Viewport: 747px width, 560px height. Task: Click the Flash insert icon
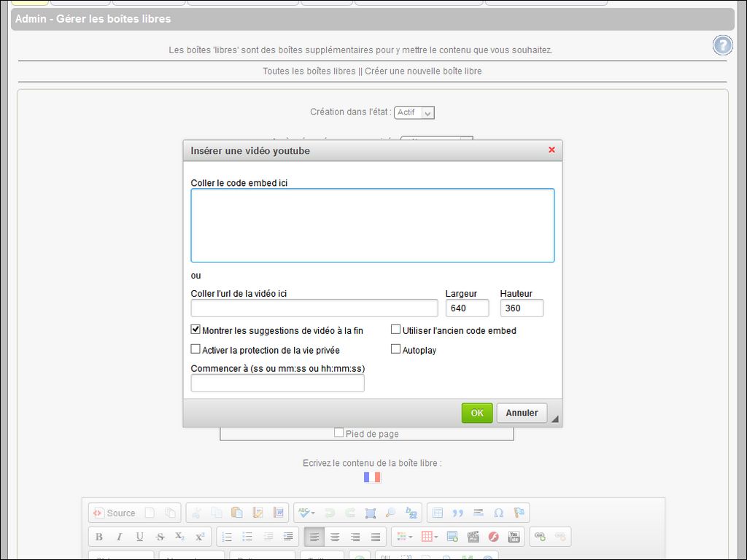click(494, 537)
